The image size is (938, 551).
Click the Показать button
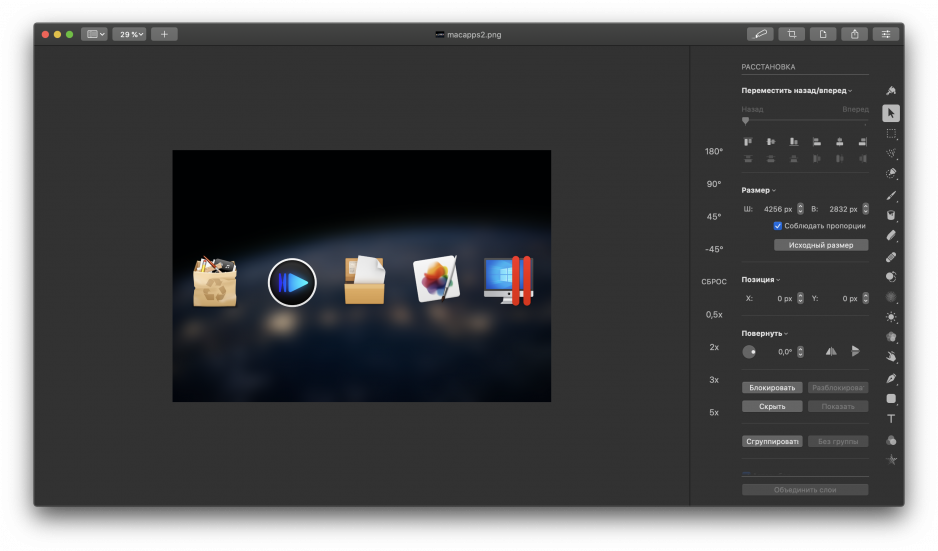coord(838,406)
